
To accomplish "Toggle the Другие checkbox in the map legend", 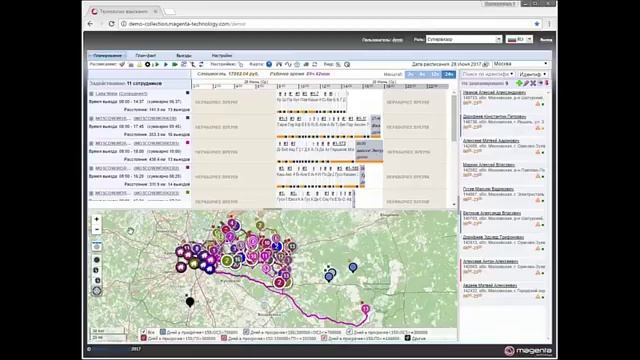I will [x=407, y=338].
